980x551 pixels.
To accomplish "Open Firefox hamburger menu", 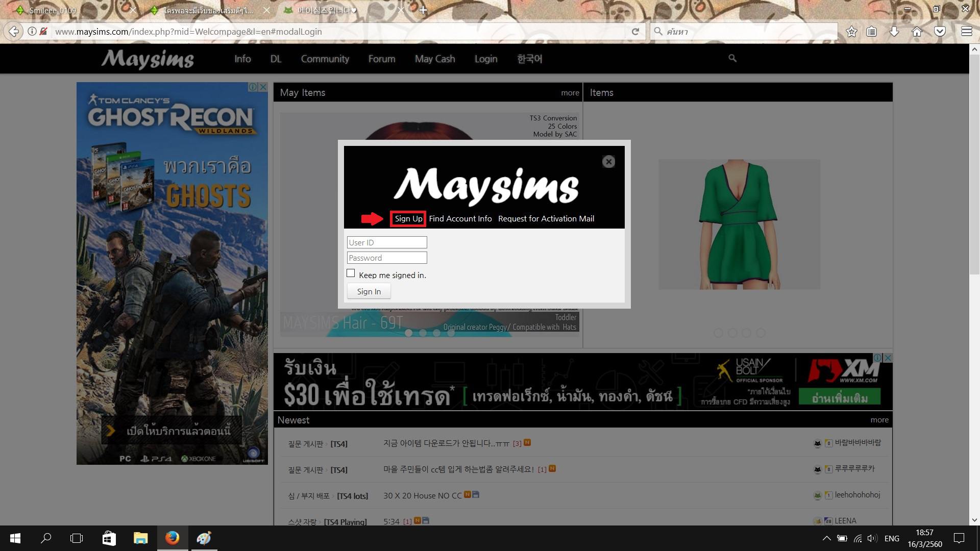I will [966, 32].
